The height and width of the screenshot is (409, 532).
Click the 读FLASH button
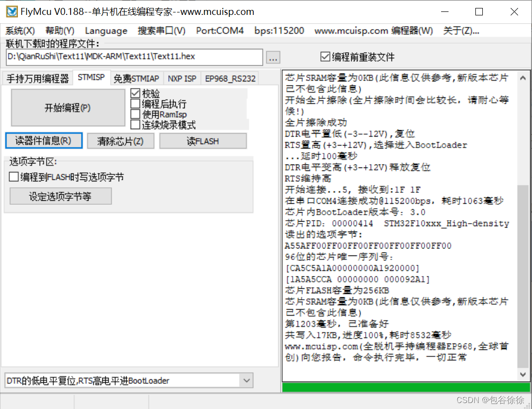203,141
